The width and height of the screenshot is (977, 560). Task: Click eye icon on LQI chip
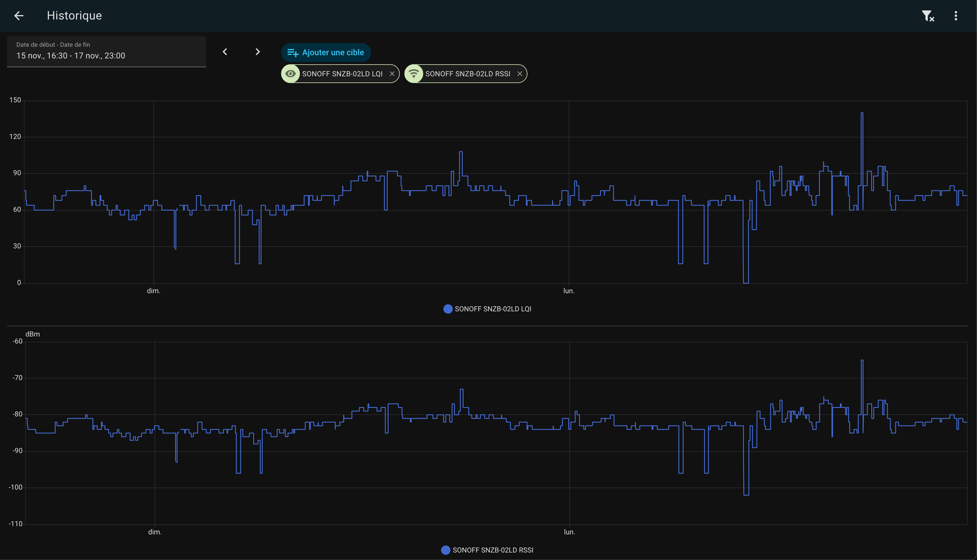pyautogui.click(x=291, y=74)
